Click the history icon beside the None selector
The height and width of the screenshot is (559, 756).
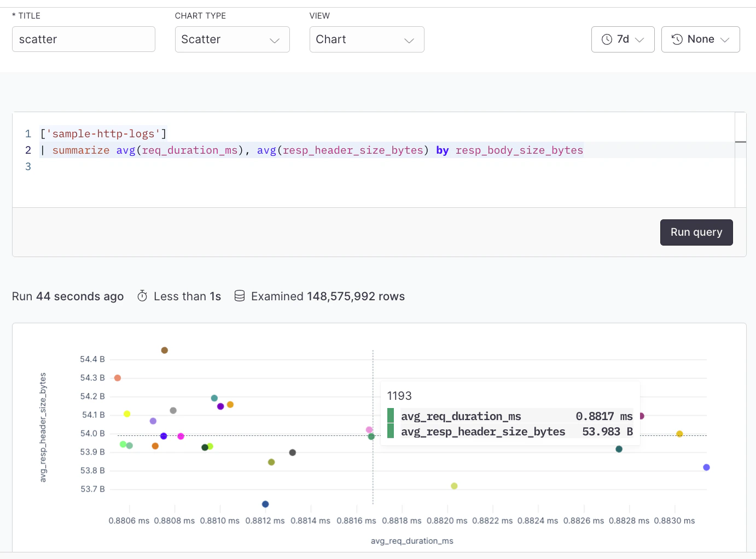click(677, 39)
